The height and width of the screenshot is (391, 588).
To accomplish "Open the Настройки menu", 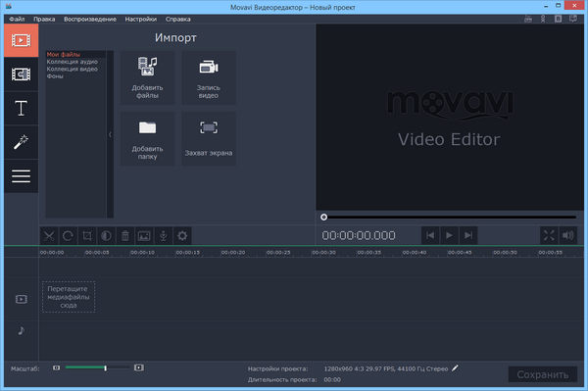I will click(141, 20).
